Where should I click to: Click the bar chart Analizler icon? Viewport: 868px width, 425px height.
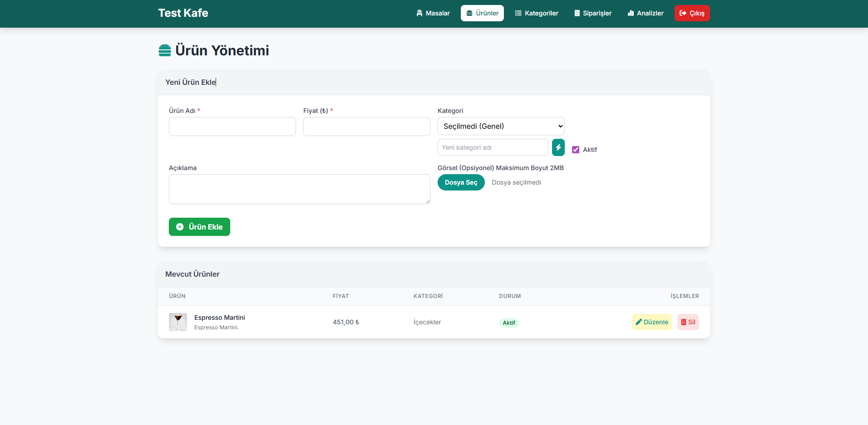point(631,13)
